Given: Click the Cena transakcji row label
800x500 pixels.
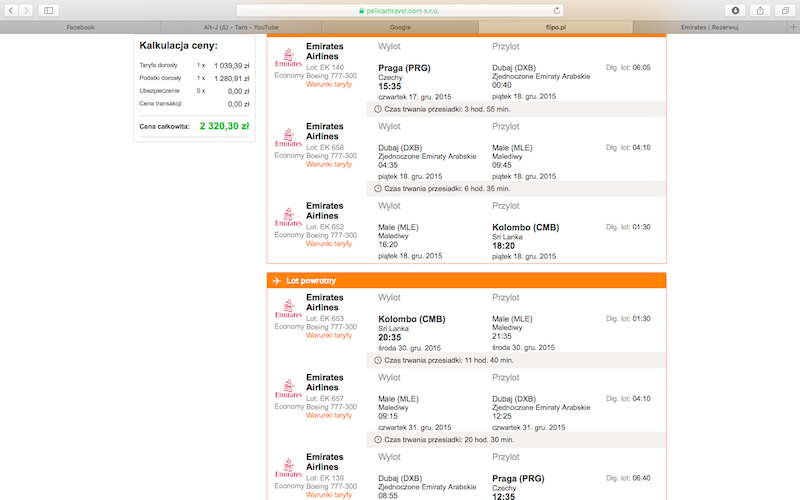Looking at the screenshot, I should [x=160, y=104].
